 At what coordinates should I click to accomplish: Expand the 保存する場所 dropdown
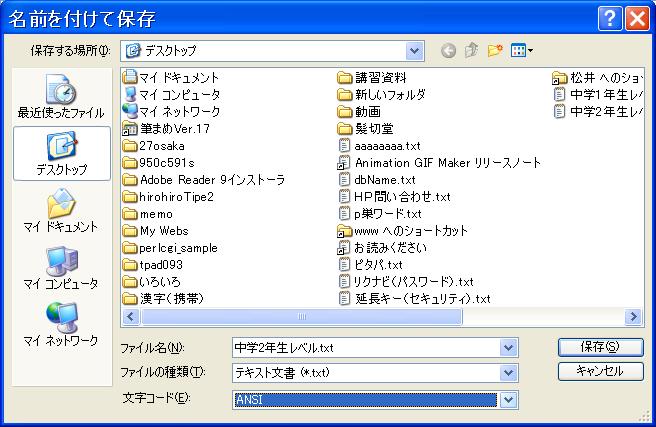[415, 51]
